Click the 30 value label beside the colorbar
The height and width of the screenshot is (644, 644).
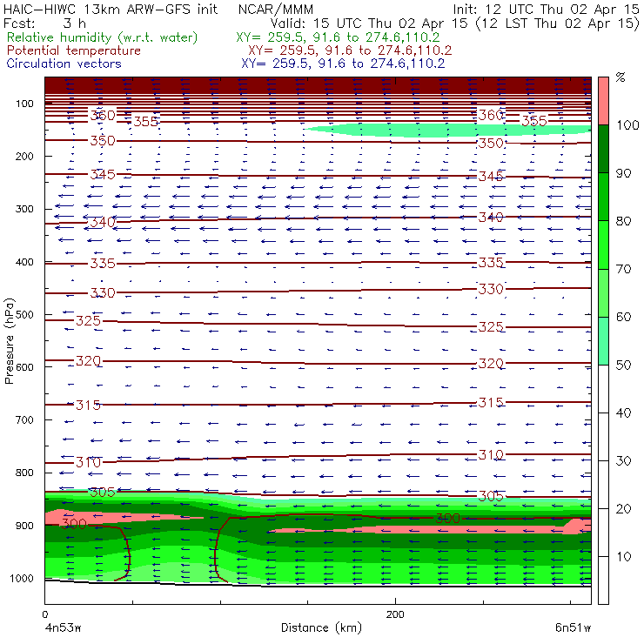click(x=623, y=461)
